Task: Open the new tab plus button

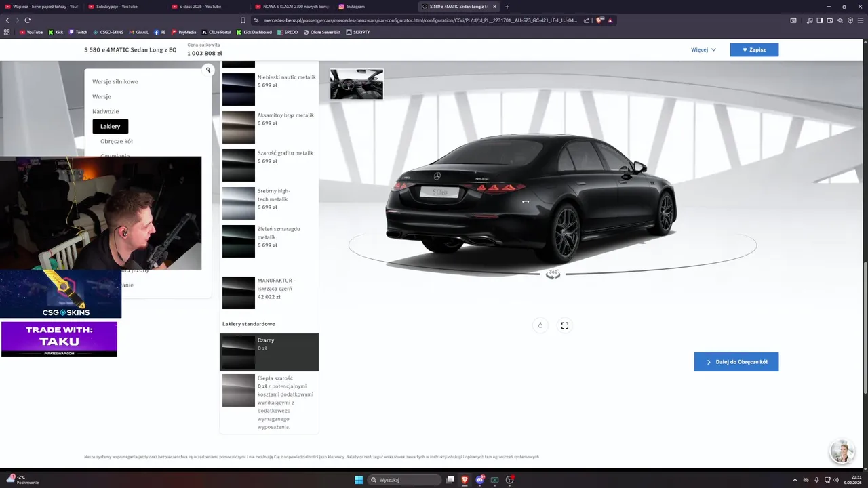Action: (507, 7)
